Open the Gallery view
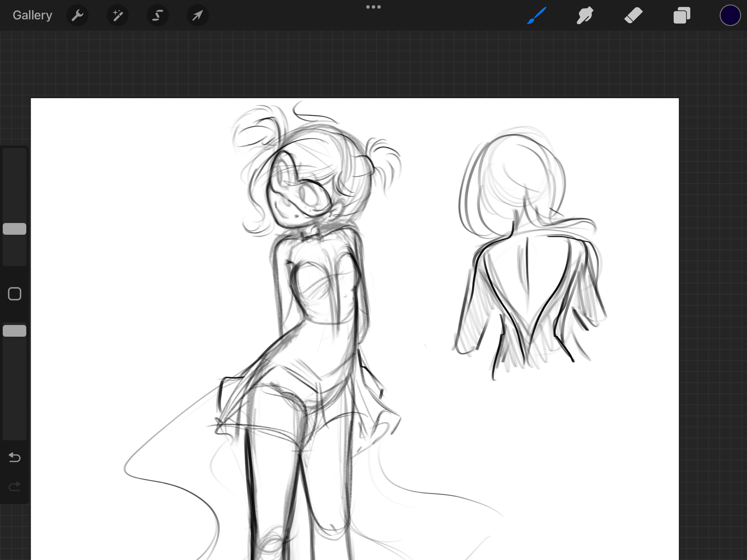The image size is (747, 560). click(x=32, y=15)
